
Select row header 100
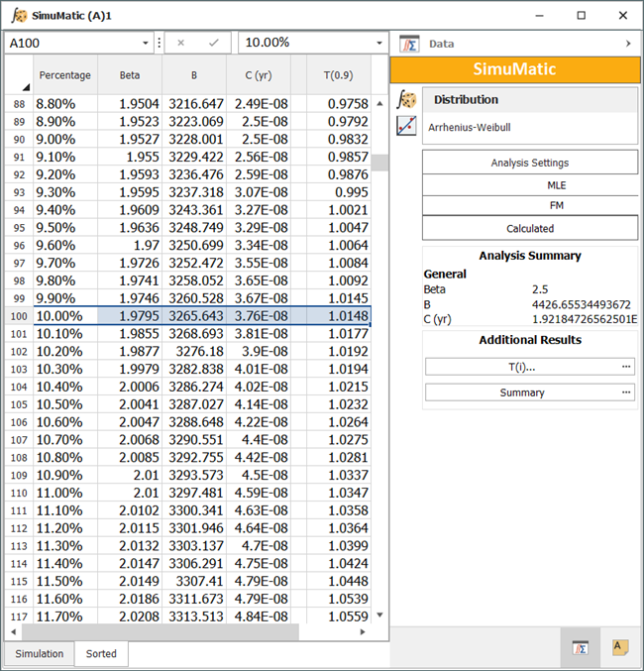tap(19, 316)
